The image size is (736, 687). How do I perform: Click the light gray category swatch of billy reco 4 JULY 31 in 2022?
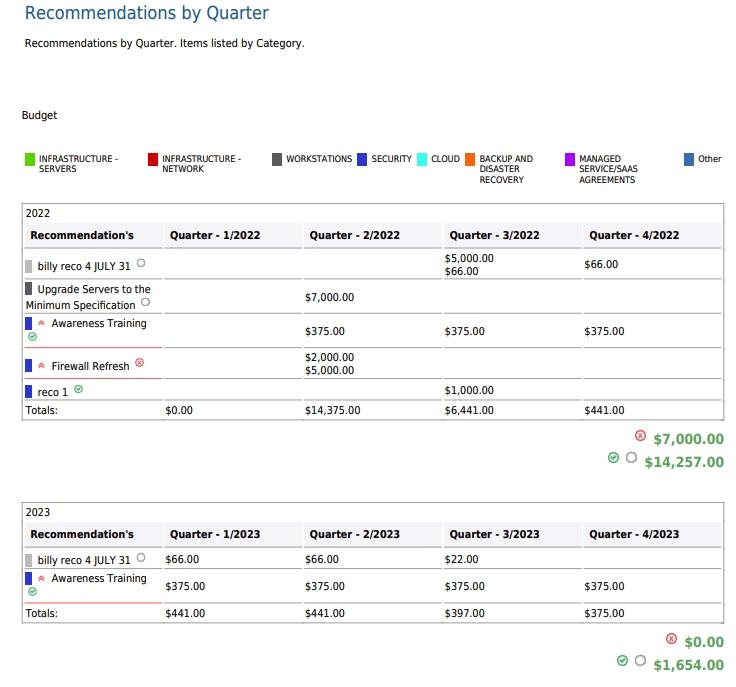coord(29,267)
